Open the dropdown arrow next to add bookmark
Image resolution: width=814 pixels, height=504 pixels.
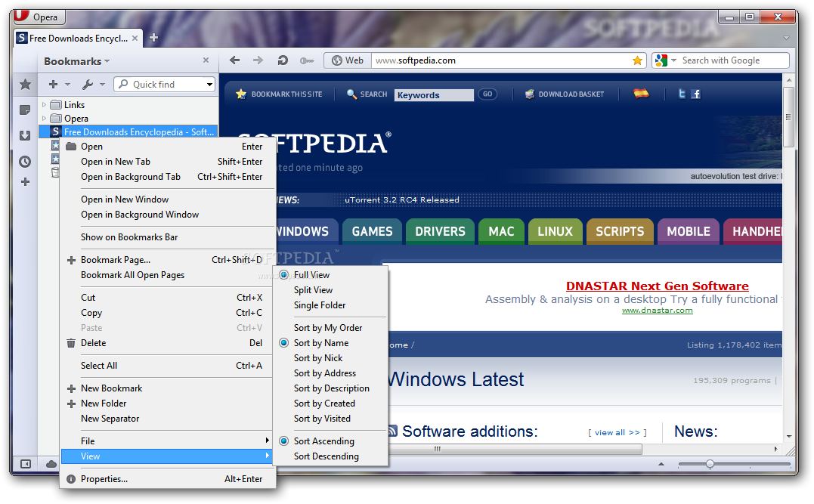click(67, 84)
